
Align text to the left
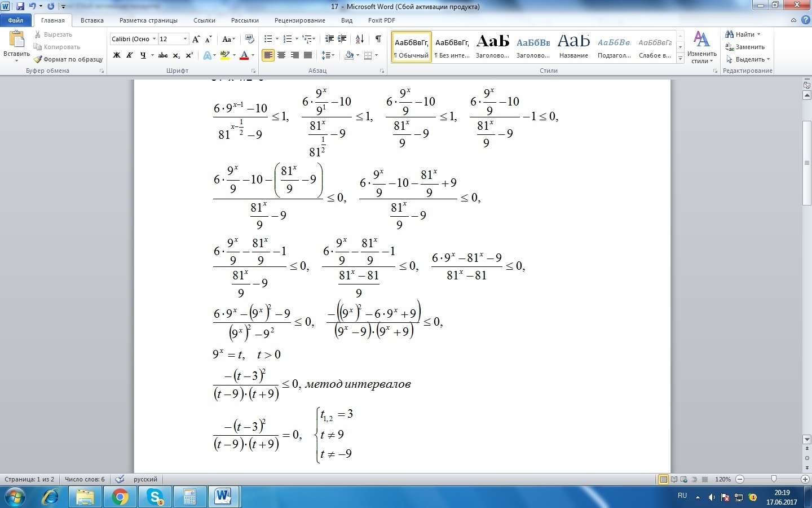[268, 55]
